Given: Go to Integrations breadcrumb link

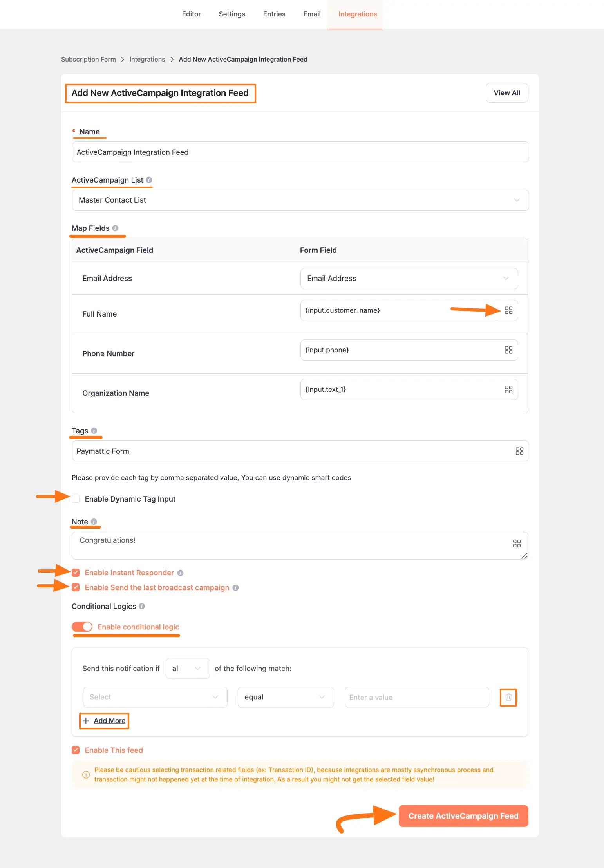Looking at the screenshot, I should click(147, 59).
